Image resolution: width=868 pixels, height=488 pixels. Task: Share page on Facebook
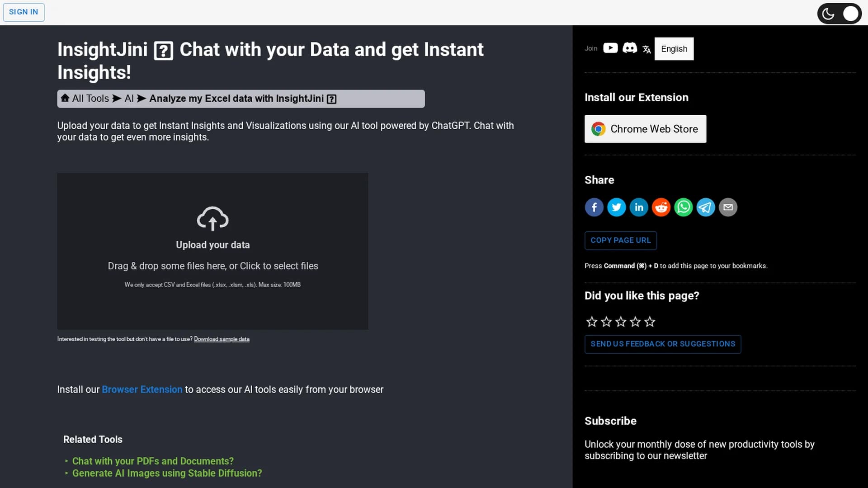coord(594,207)
